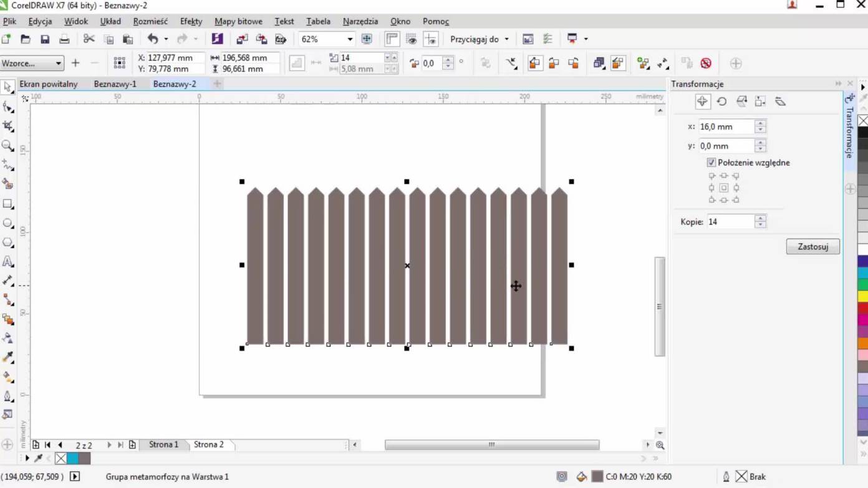
Task: Switch to the Strona 1 page tab
Action: click(163, 444)
